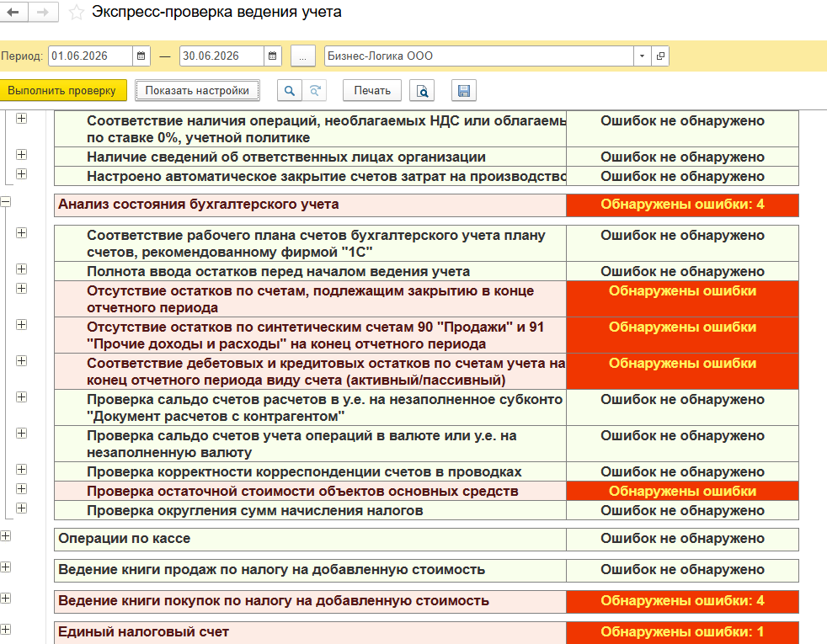
Task: Select Проверка округления сумм начисления налогов text
Action: (x=255, y=511)
